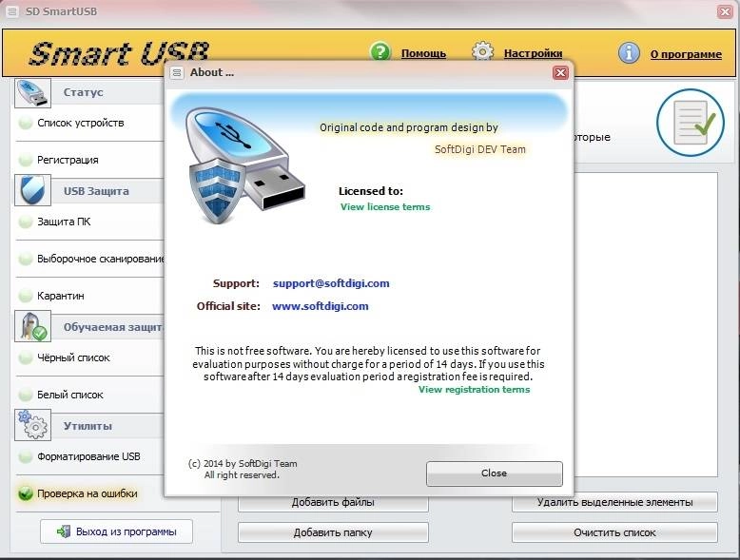The width and height of the screenshot is (740, 560).
Task: Open the www.softdigi.com website link
Action: click(321, 306)
